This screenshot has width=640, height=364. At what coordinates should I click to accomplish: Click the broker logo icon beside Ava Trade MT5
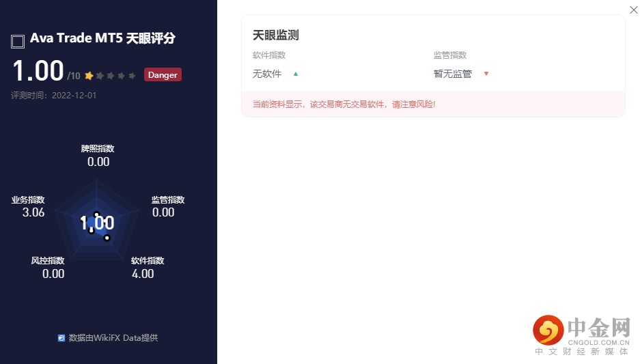tap(18, 42)
